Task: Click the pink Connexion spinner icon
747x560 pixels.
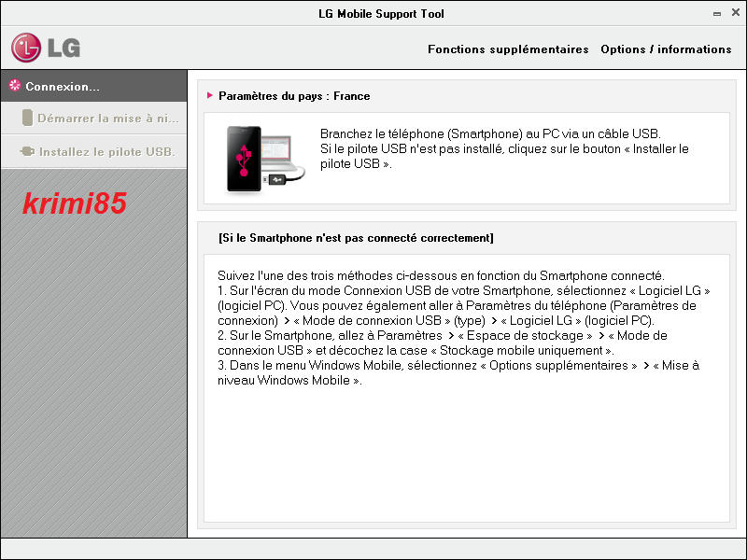Action: click(15, 85)
